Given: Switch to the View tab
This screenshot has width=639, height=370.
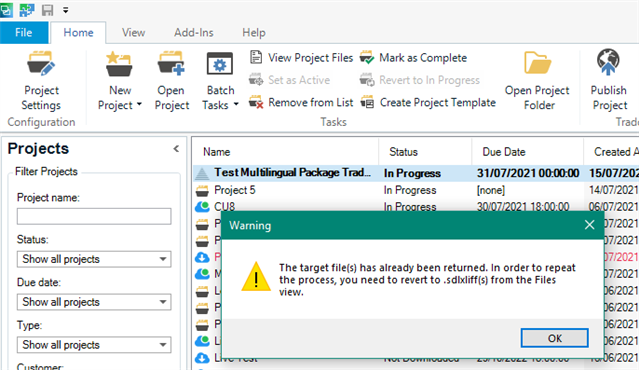Looking at the screenshot, I should (x=134, y=33).
